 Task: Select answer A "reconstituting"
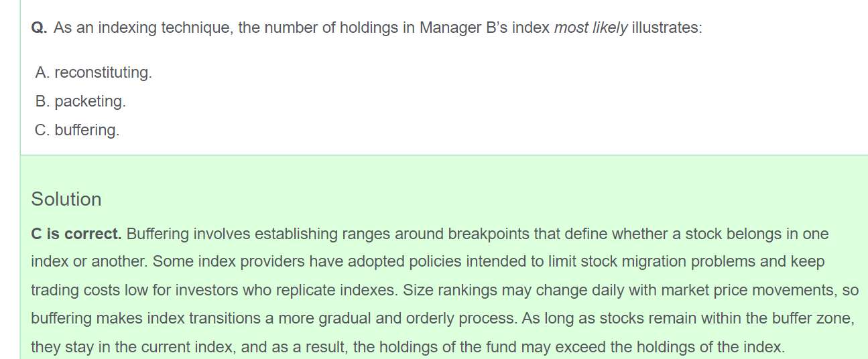(94, 72)
